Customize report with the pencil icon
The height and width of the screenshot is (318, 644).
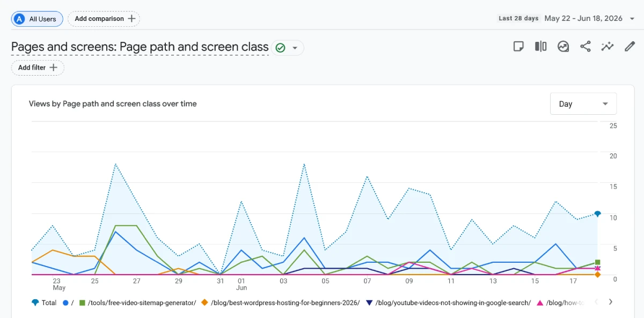point(630,47)
